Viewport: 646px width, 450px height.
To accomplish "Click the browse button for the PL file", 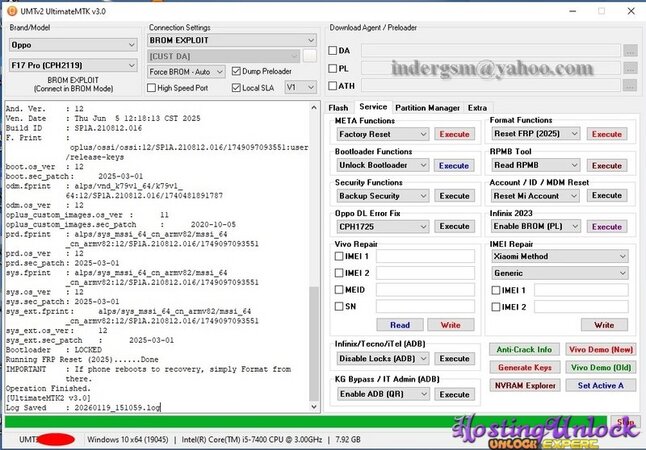I will (x=629, y=68).
